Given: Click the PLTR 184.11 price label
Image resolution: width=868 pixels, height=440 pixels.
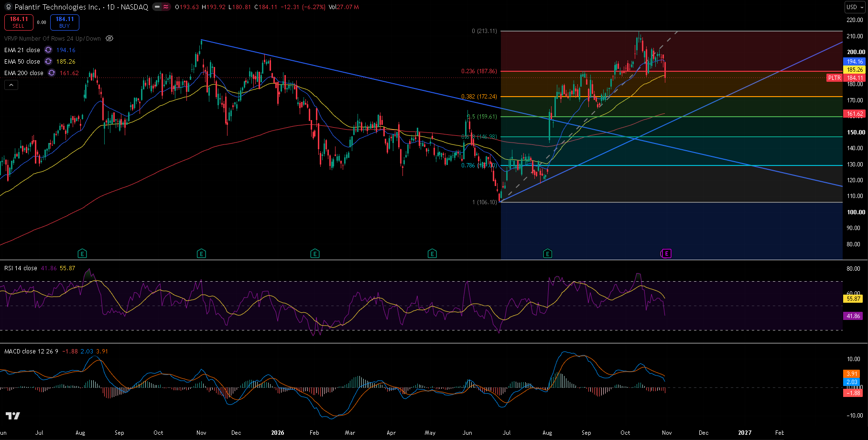Looking at the screenshot, I should (846, 78).
